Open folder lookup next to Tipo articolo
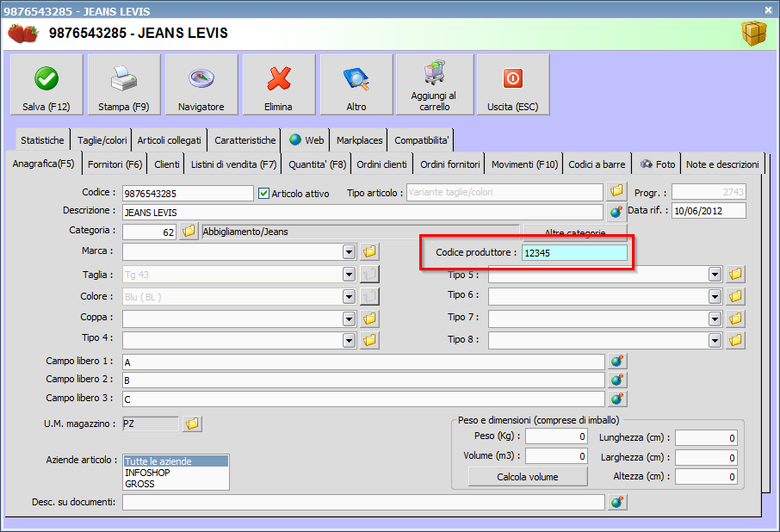Screen dimensions: 780x532 tap(616, 191)
